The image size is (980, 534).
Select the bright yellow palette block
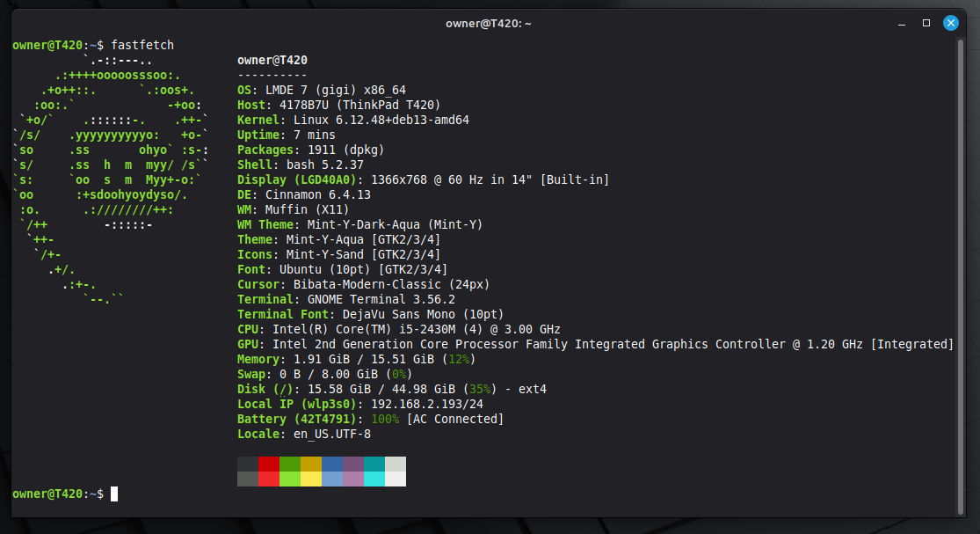(x=311, y=479)
